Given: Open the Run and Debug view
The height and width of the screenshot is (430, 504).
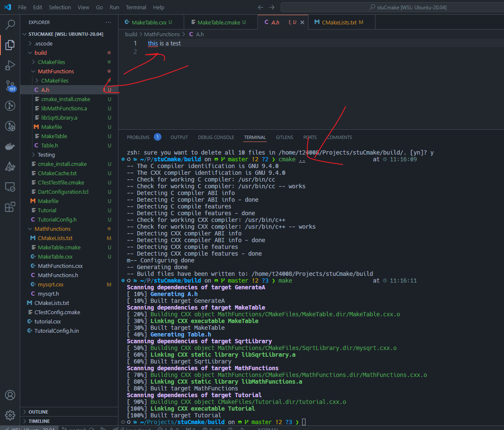Looking at the screenshot, I should point(10,65).
